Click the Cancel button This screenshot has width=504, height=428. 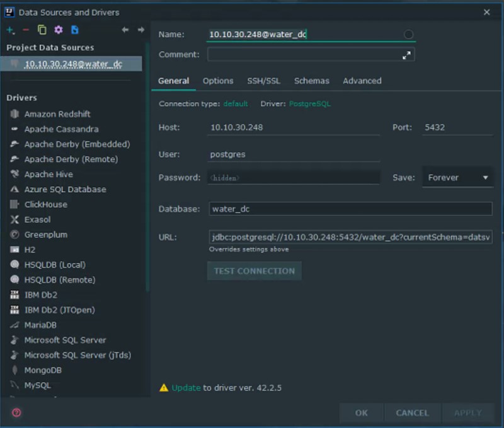point(413,413)
